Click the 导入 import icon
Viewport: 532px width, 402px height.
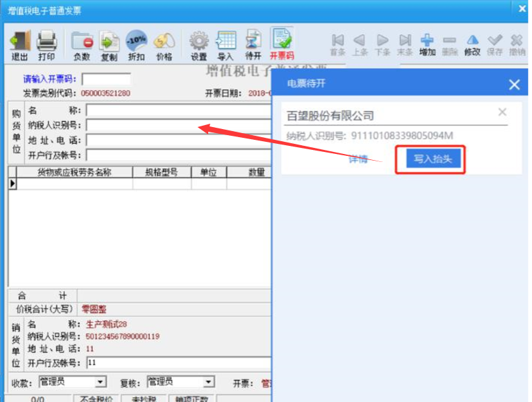(226, 44)
